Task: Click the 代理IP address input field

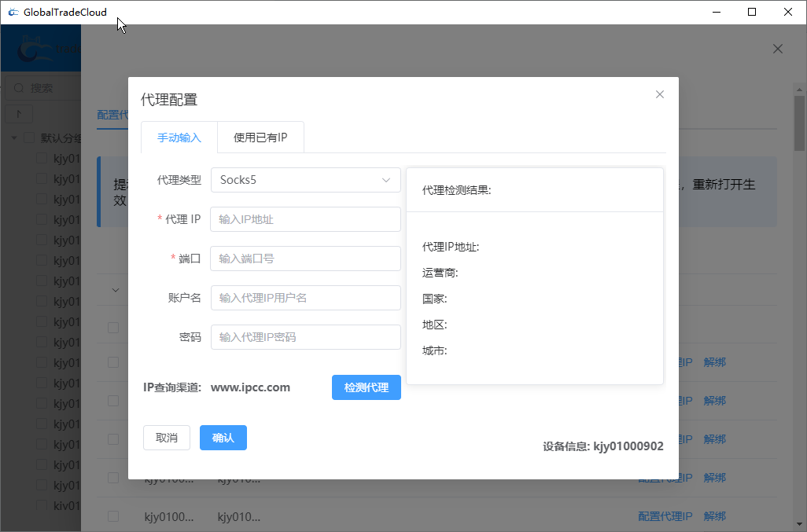Action: pyautogui.click(x=305, y=219)
